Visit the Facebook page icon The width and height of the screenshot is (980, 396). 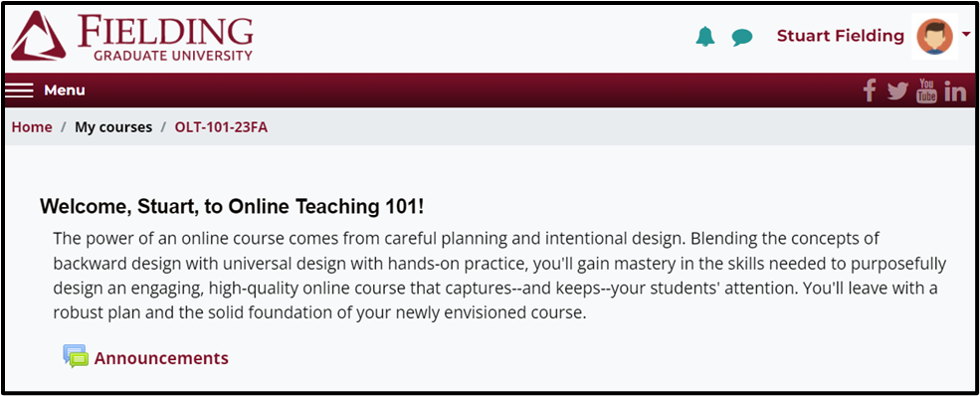coord(870,92)
